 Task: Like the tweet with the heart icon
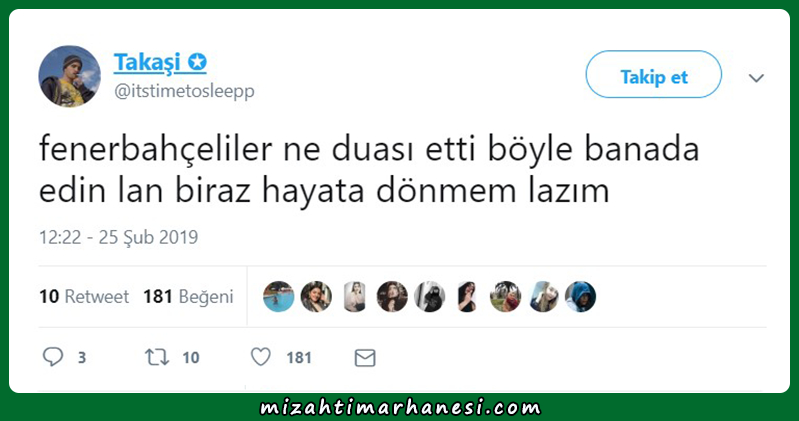(261, 357)
